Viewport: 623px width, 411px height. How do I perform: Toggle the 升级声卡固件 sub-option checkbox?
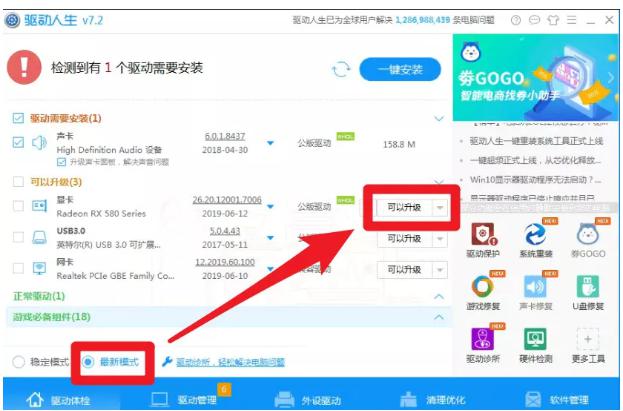(x=61, y=161)
